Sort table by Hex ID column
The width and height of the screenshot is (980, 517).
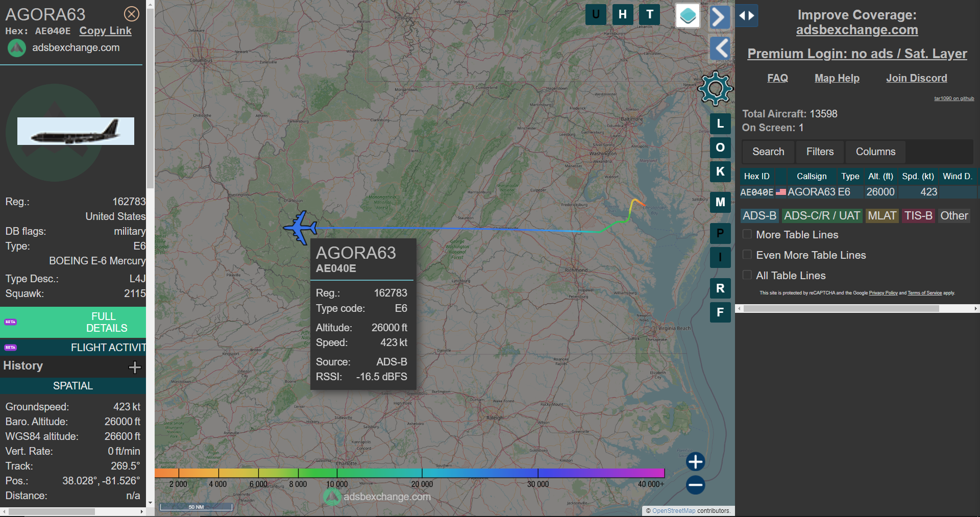pyautogui.click(x=757, y=176)
